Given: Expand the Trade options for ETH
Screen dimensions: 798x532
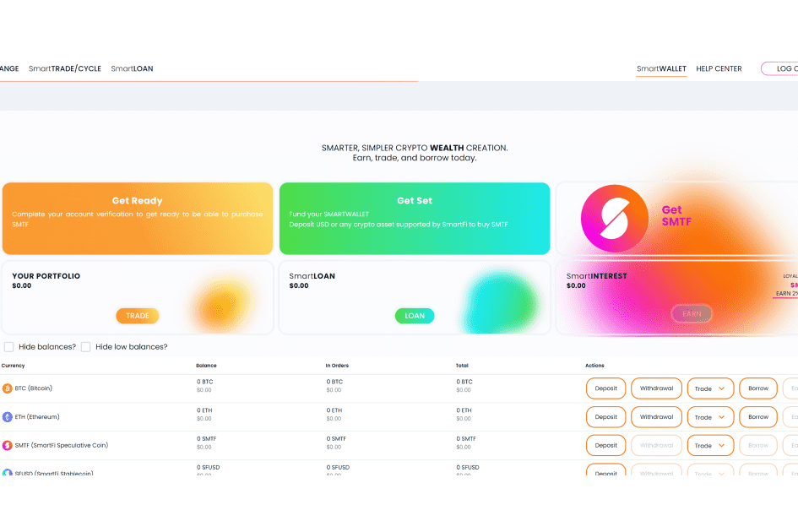Looking at the screenshot, I should (x=709, y=416).
